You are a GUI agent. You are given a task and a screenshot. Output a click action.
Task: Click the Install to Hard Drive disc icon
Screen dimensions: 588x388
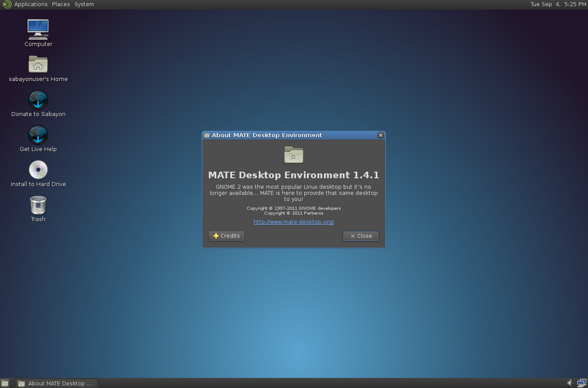pyautogui.click(x=38, y=170)
